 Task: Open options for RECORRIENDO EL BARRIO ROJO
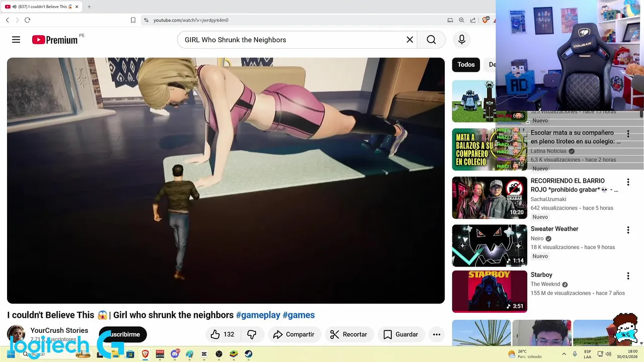pos(628,182)
